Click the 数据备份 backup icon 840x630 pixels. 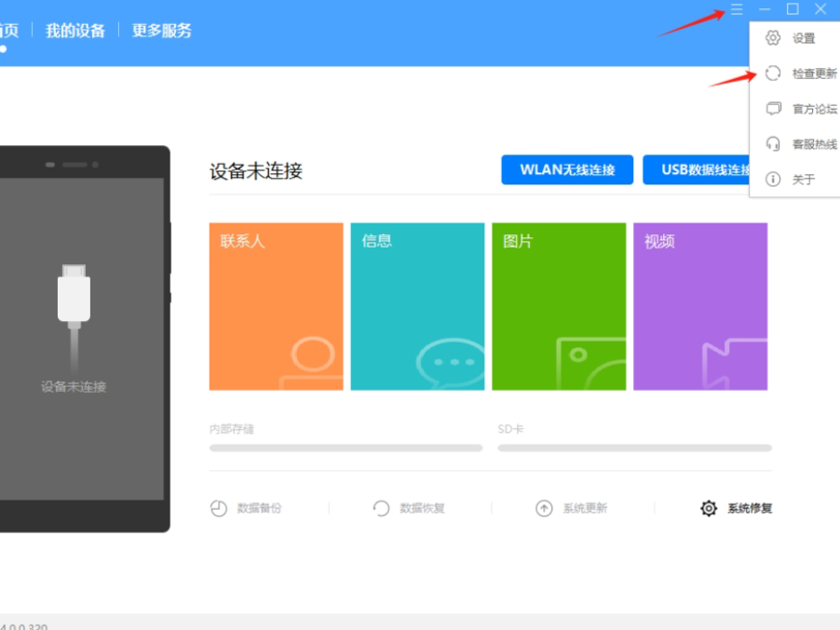click(218, 508)
